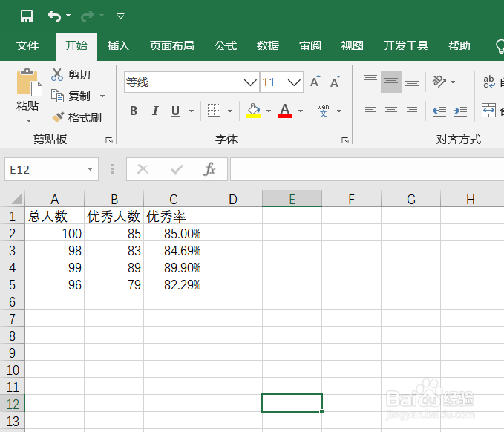Screen dimensions: 504x432
Task: Open the font color dropdown arrow
Action: point(301,111)
